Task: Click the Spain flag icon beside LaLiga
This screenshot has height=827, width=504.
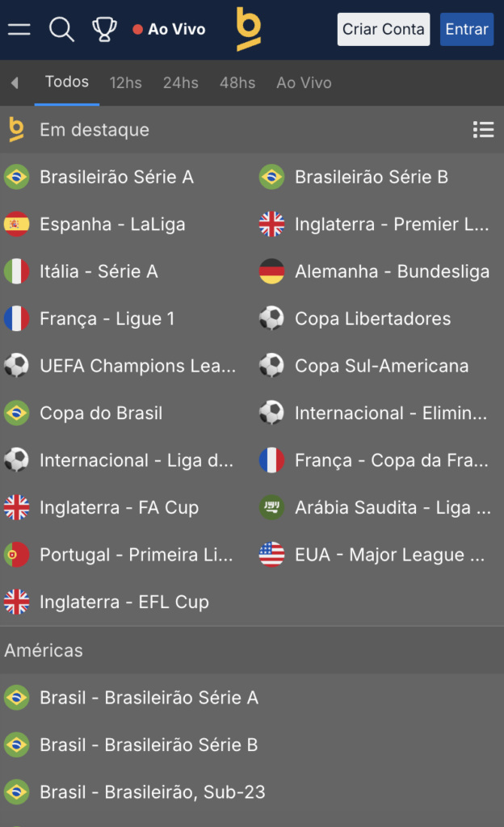Action: pyautogui.click(x=16, y=225)
